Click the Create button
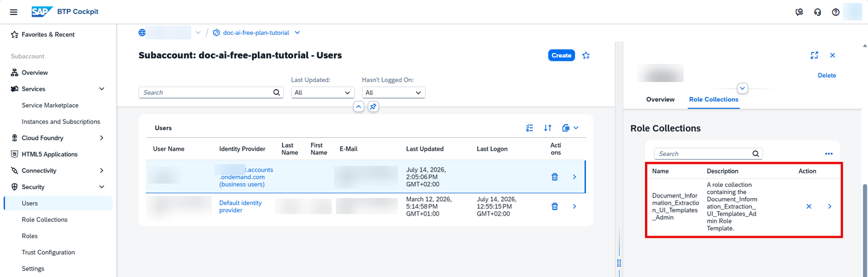Image resolution: width=868 pixels, height=277 pixels. click(561, 55)
